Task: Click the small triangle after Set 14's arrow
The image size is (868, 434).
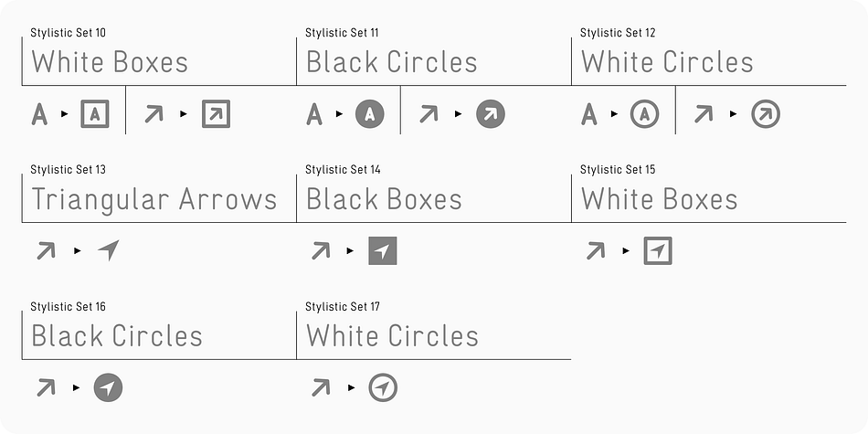Action: [351, 250]
